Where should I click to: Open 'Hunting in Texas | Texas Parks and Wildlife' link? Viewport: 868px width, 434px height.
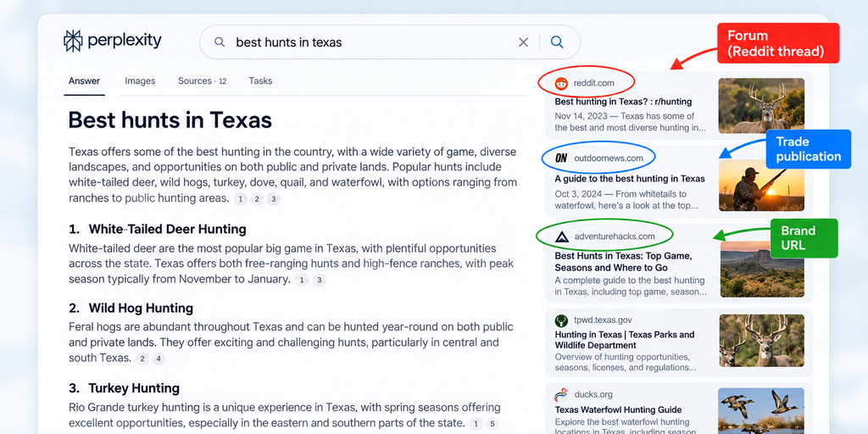coord(625,340)
